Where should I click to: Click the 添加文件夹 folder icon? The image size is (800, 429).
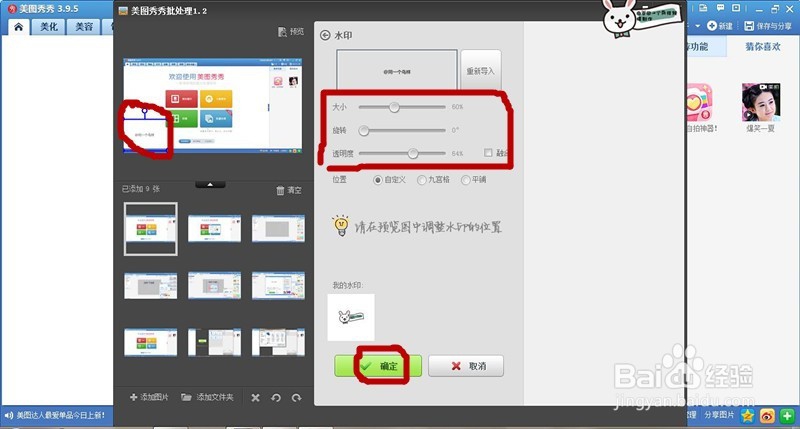(x=186, y=397)
